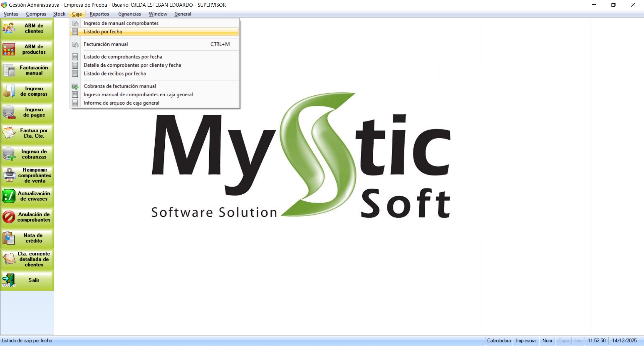The width and height of the screenshot is (644, 346).
Task: Click the Ingreso de pagos coins icon
Action: [9, 112]
